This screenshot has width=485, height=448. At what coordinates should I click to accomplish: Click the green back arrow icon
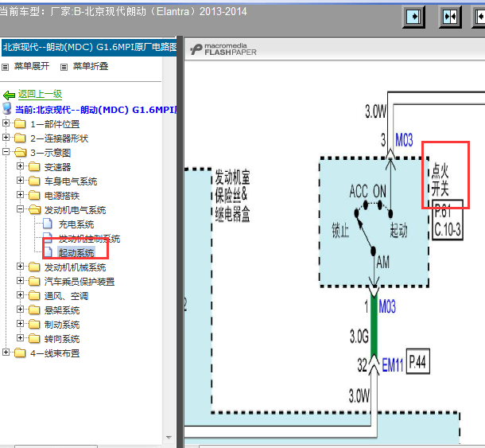click(x=9, y=95)
